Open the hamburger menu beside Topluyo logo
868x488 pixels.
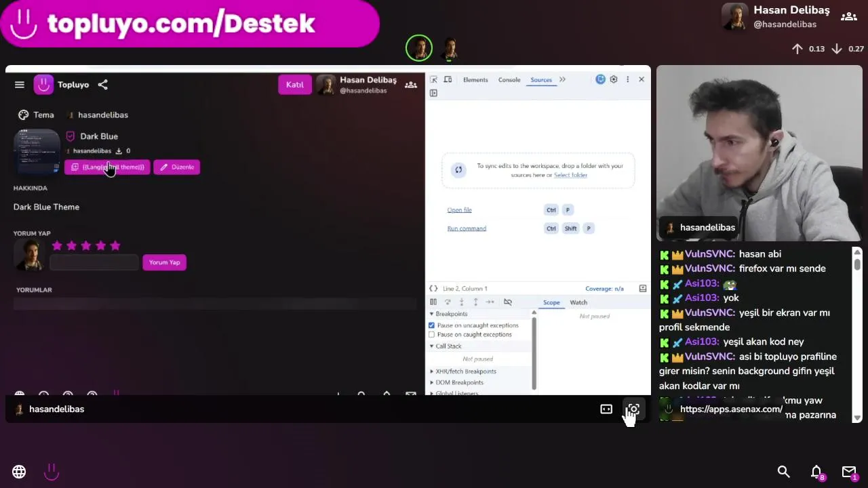pos(20,85)
